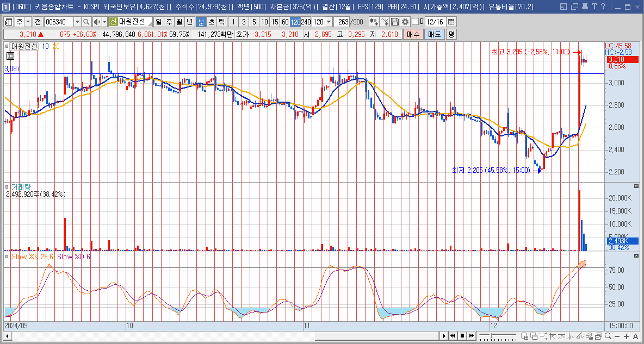Set the interval to 240 minutes

click(306, 22)
